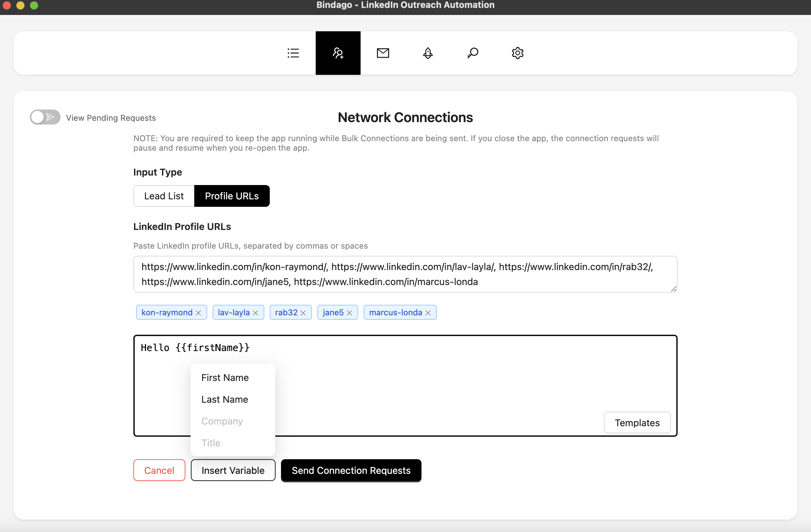
Task: Open the search magnifier nav icon
Action: (x=473, y=53)
